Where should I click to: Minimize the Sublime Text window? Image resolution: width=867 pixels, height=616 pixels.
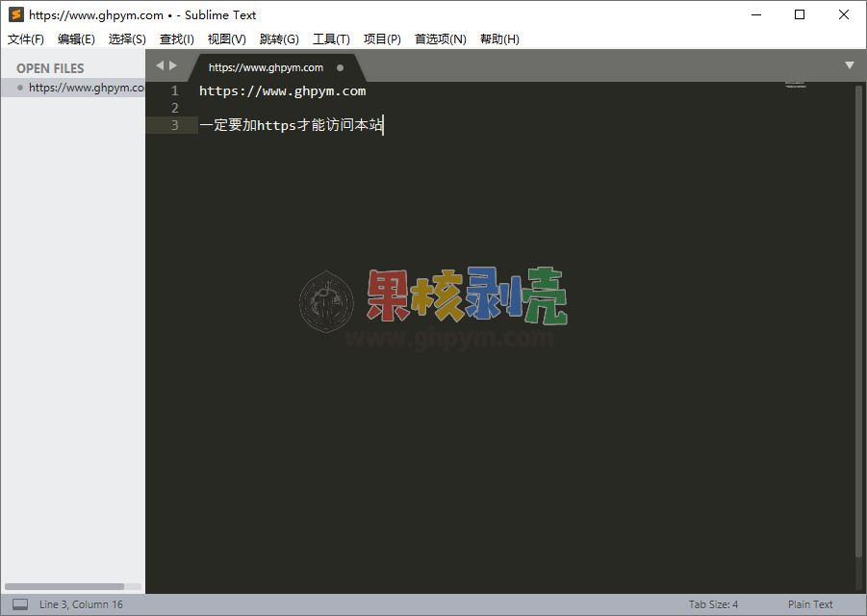coord(756,15)
